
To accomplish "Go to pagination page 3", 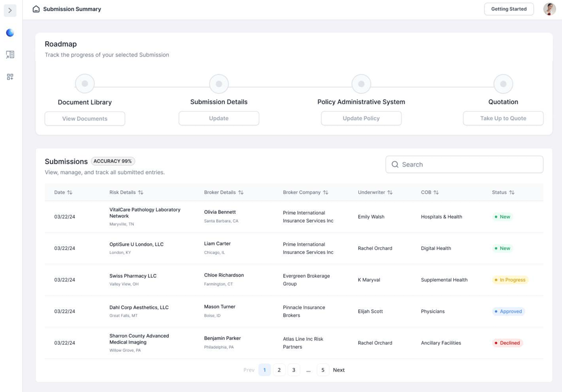I will tap(293, 370).
